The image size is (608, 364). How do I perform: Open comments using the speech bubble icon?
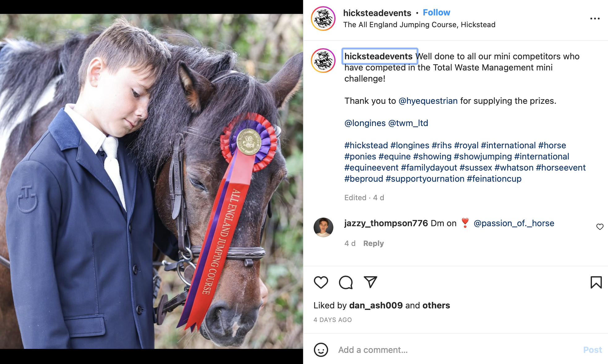click(x=345, y=282)
